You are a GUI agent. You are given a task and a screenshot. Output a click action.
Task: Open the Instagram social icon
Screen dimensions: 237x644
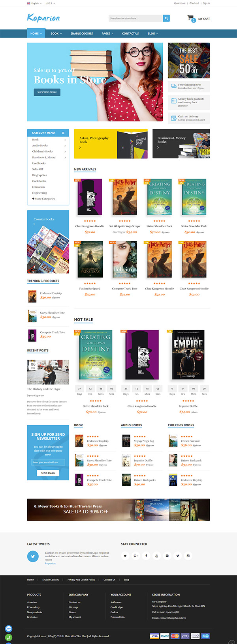tap(188, 556)
